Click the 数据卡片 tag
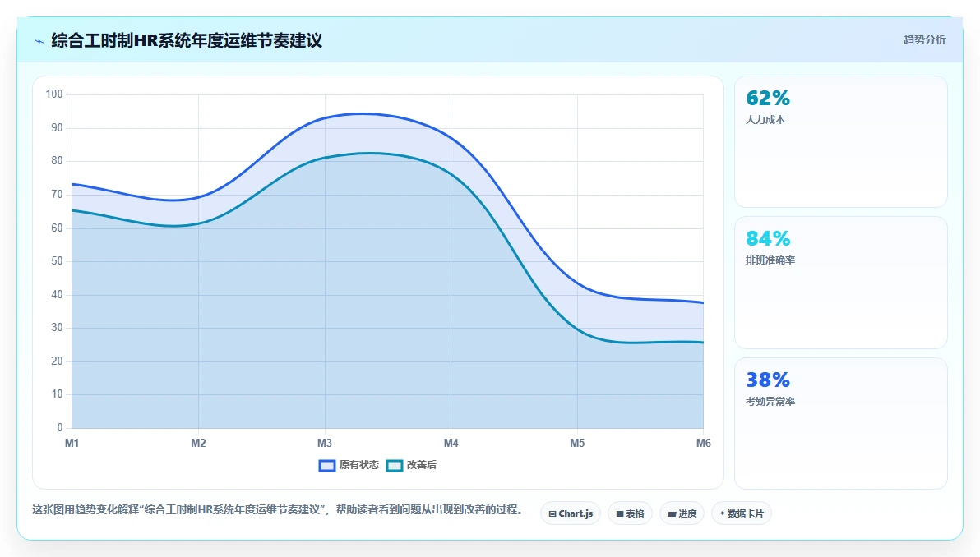This screenshot has height=557, width=980. tap(742, 513)
